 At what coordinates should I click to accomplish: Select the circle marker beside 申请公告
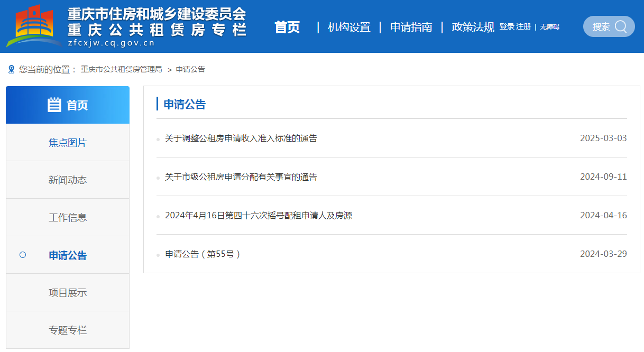click(23, 255)
